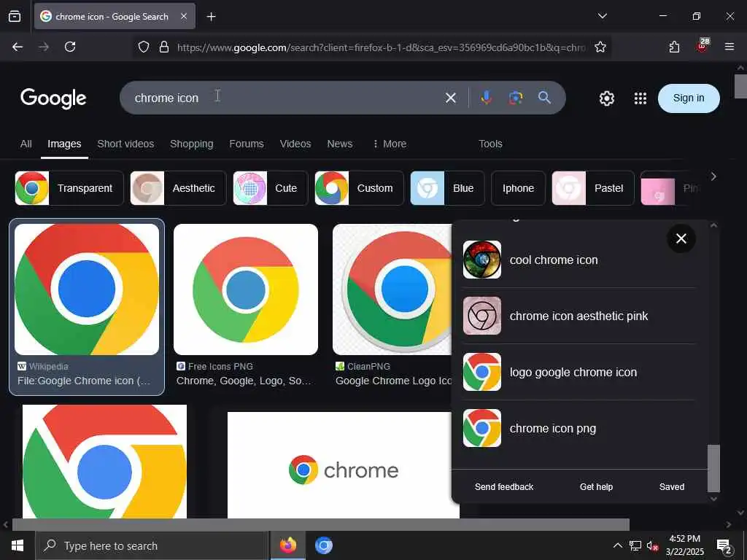Click the muted speaker tray icon
Screen dimensions: 747x560
[652, 545]
